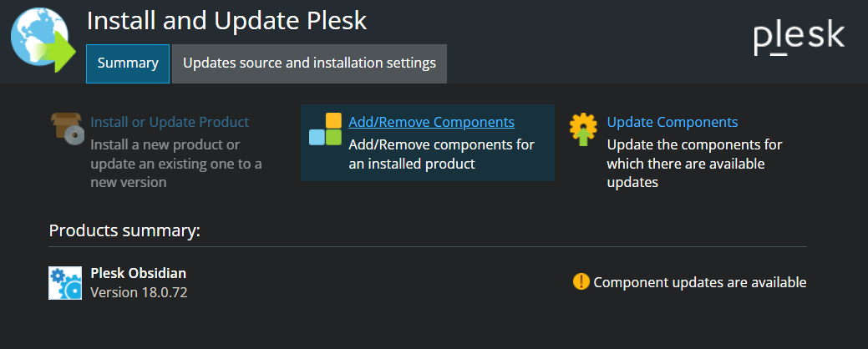868x349 pixels.
Task: Click the 'Install and Update Plesk' heading
Action: [x=226, y=21]
